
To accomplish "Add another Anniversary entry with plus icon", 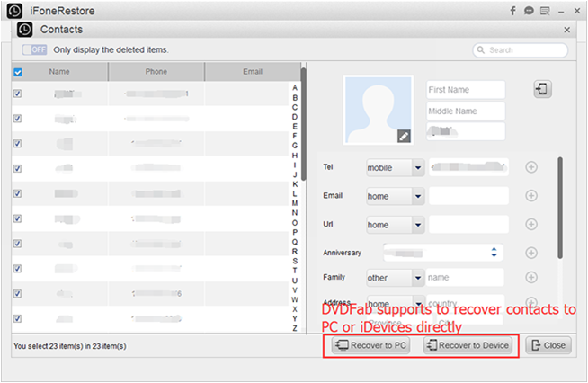I will [531, 253].
